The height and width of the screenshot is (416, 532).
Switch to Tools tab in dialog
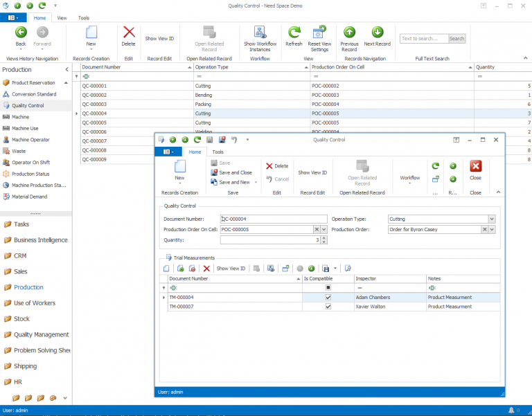click(x=218, y=152)
